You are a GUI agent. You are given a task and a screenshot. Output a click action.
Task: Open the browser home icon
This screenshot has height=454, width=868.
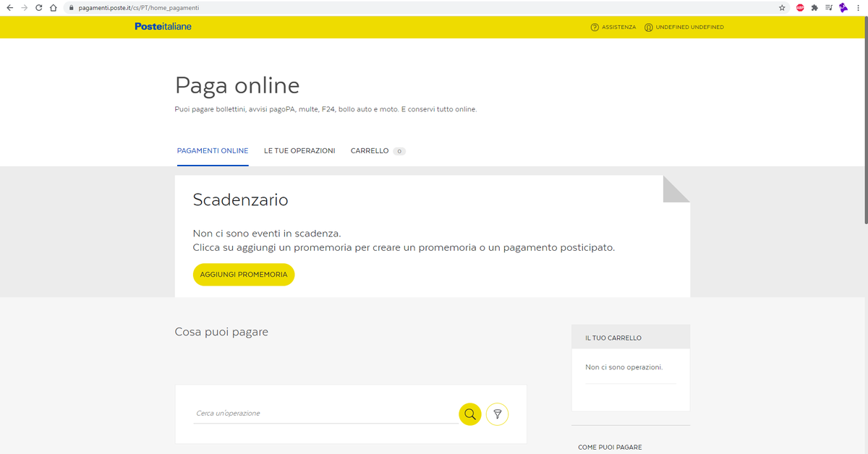[x=53, y=8]
